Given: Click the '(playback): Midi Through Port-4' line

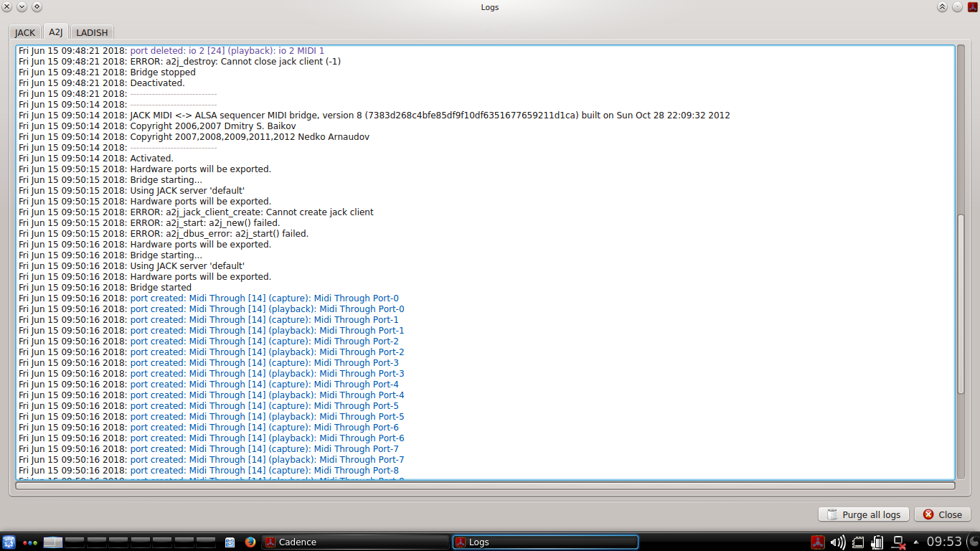Looking at the screenshot, I should [x=212, y=395].
